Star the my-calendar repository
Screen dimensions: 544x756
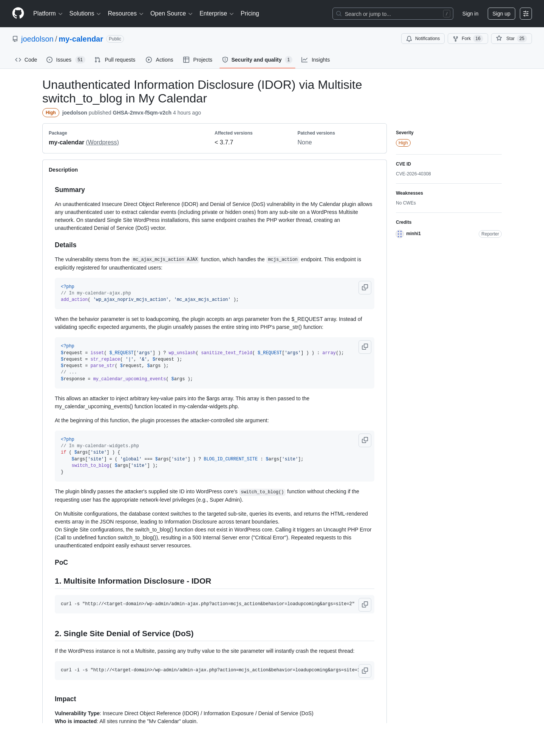pos(512,39)
